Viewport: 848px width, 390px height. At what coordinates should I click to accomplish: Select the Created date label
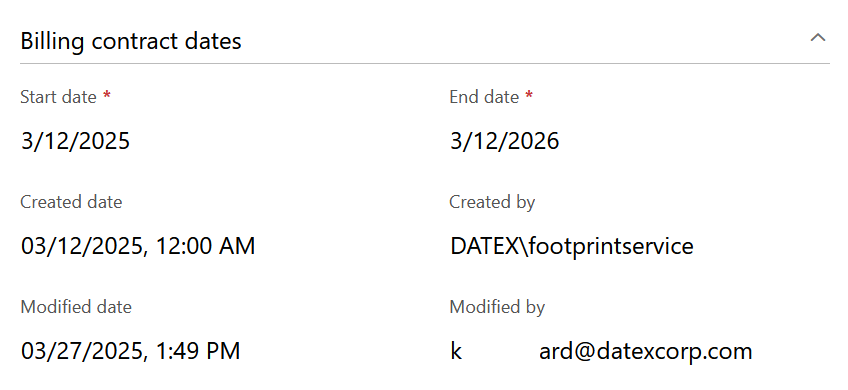pos(71,202)
